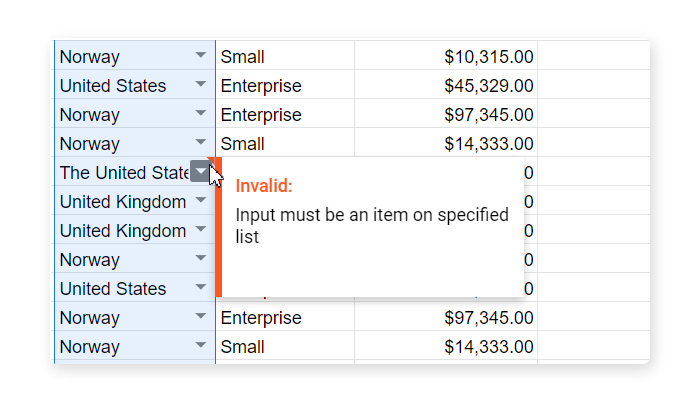Expand the dropdown for the United Kingdom cell directly below The United State
This screenshot has width=700, height=400.
201,200
